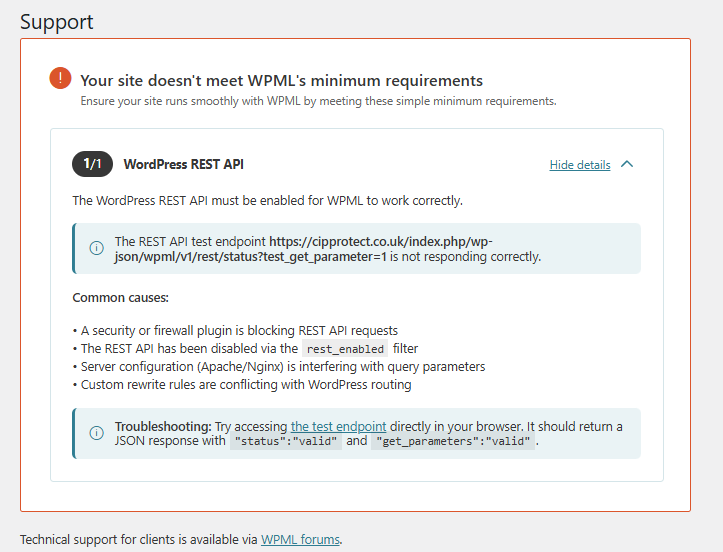Viewport: 723px width, 552px height.
Task: Click the "get_parameters":"valid" code snippet
Action: 453,441
